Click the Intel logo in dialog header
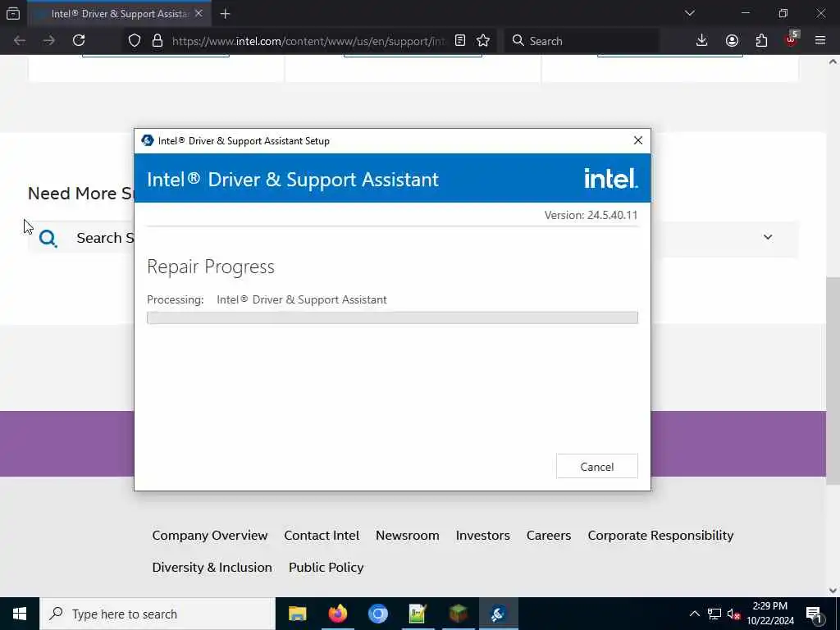840x630 pixels. 610,178
